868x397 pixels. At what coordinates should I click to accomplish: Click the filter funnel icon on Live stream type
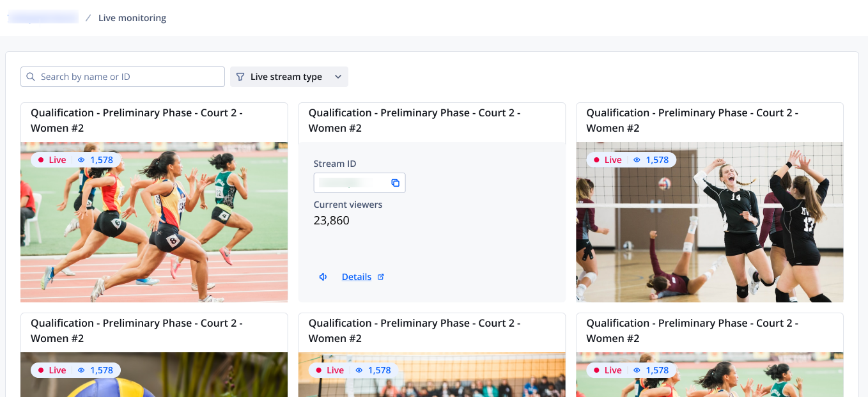click(240, 76)
